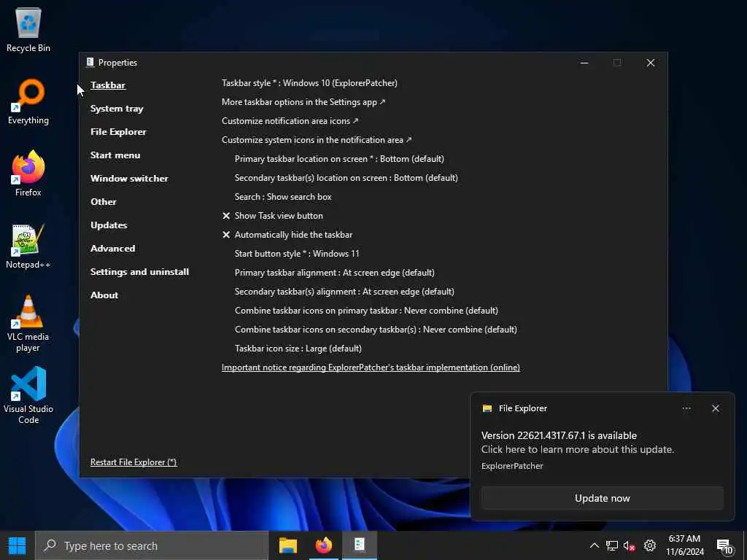This screenshot has width=747, height=560.
Task: Toggle Automatically hide the taskbar option
Action: 287,235
